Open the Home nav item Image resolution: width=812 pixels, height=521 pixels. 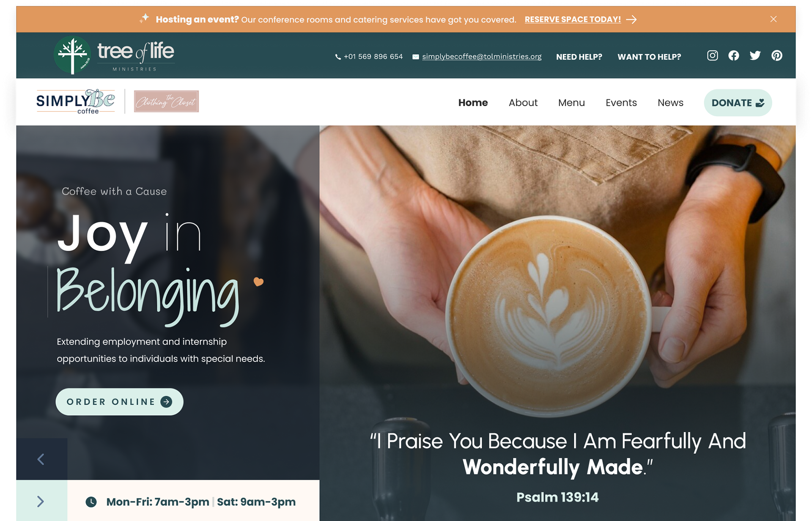[473, 103]
